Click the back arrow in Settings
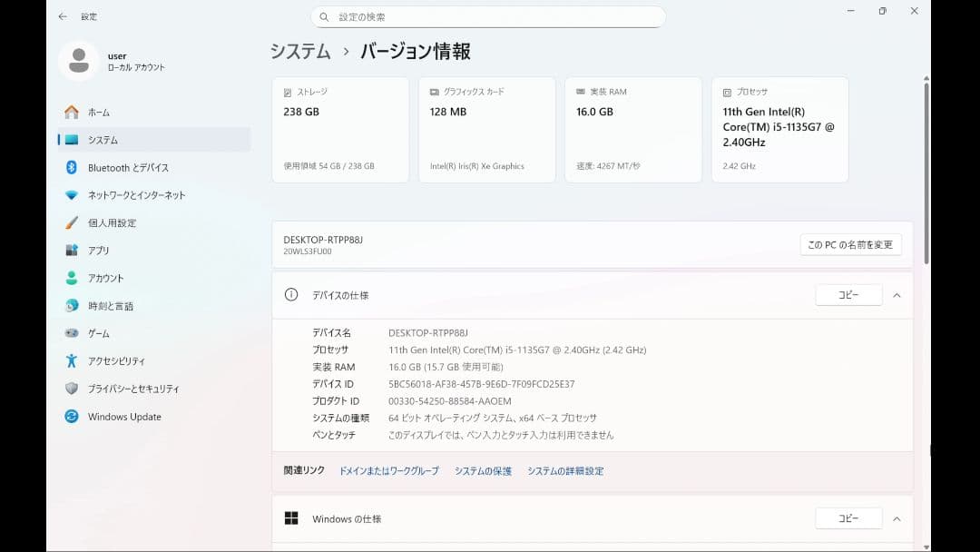Viewport: 980px width, 552px height. pos(63,17)
